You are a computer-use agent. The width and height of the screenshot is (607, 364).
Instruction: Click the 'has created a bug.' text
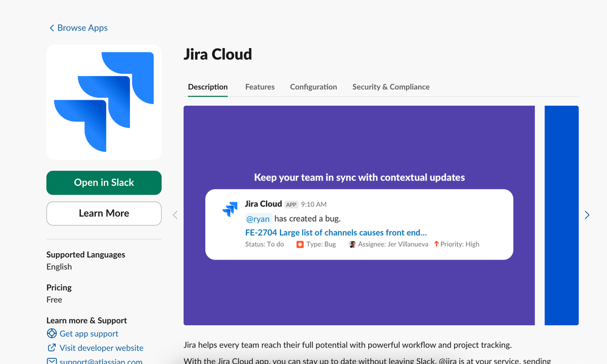click(307, 219)
